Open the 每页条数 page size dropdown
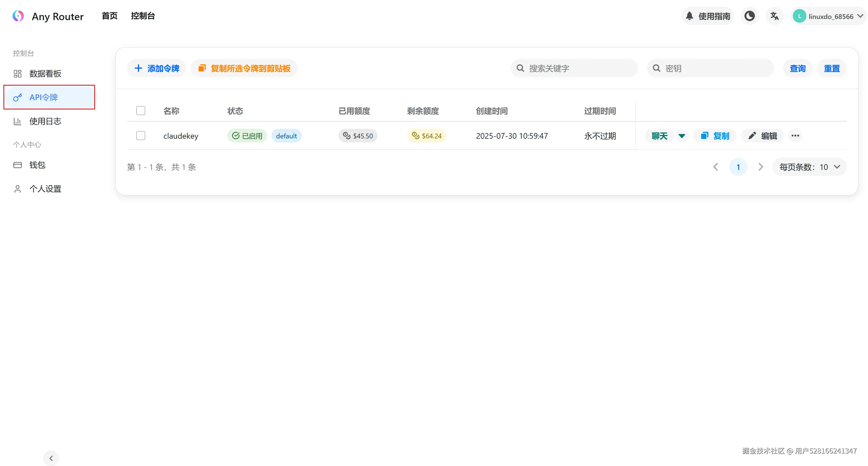Screen dimensions: 868x466 point(809,167)
